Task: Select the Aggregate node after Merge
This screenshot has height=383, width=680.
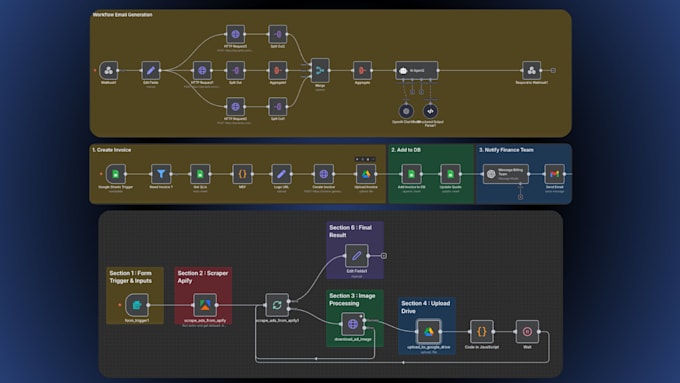Action: (x=362, y=70)
